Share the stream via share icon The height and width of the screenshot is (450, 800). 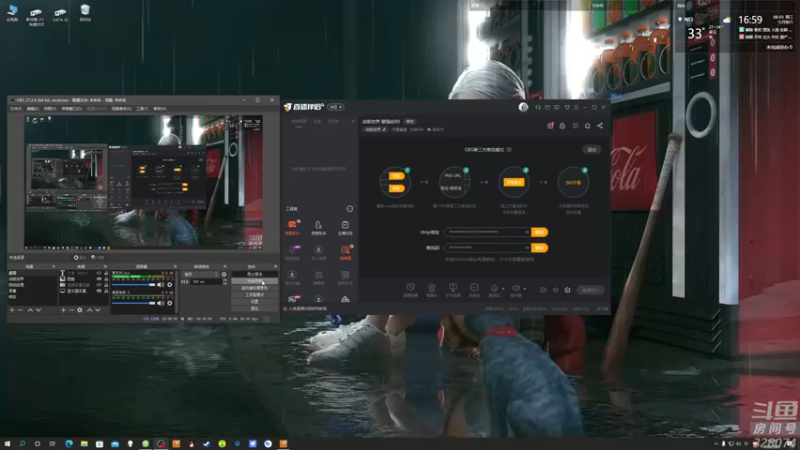(x=599, y=126)
